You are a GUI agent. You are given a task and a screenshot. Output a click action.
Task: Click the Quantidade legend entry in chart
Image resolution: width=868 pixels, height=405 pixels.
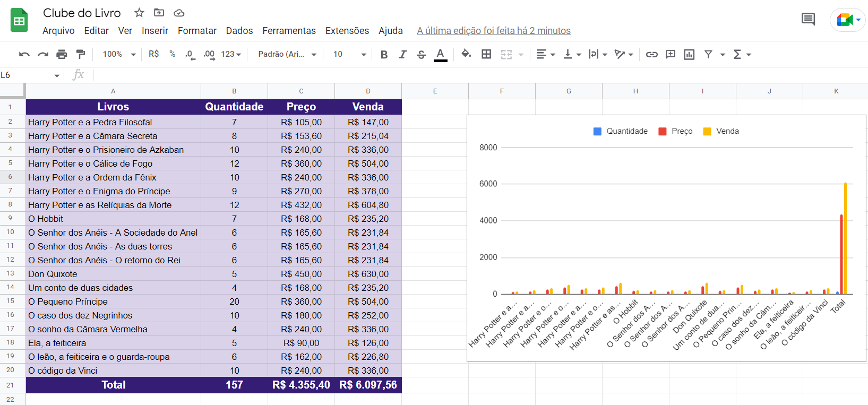pyautogui.click(x=621, y=131)
